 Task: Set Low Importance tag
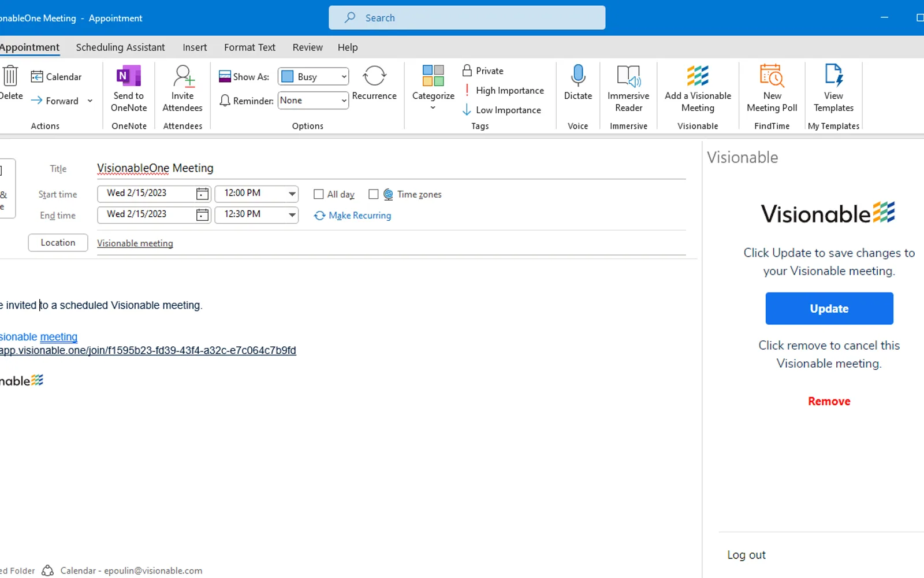[502, 110]
